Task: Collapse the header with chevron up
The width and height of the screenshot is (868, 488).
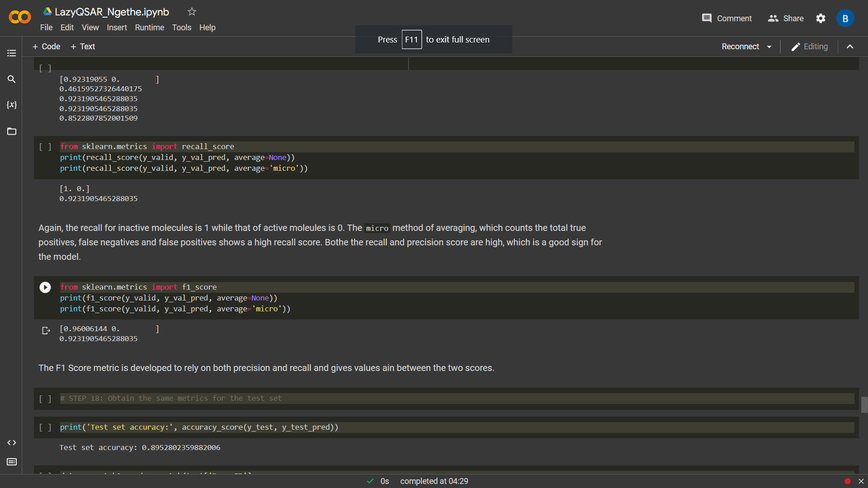Action: [850, 47]
